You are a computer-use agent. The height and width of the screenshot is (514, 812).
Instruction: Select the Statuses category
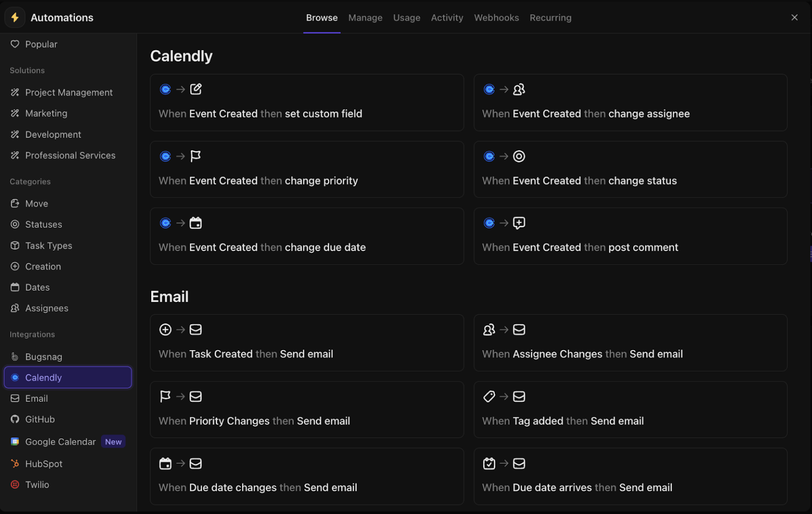pos(43,224)
